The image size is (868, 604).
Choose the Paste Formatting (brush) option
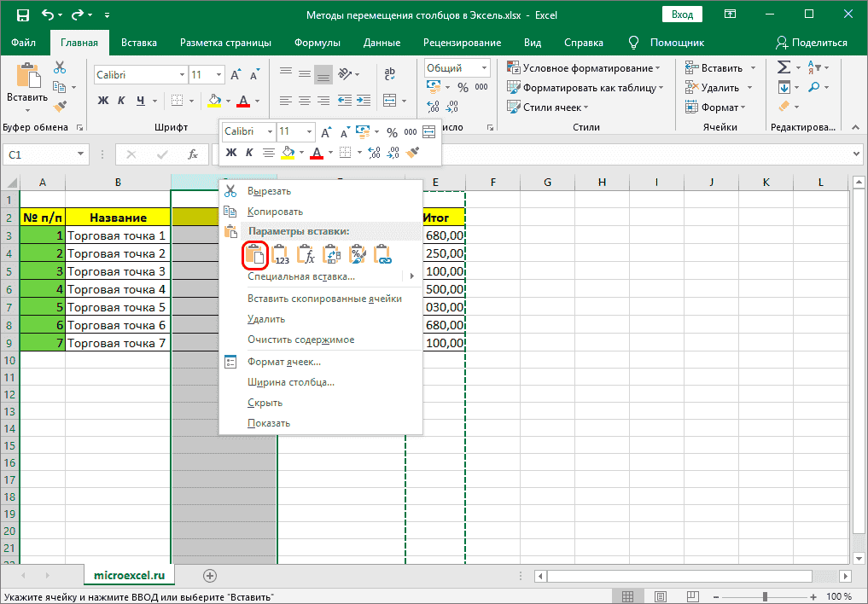click(x=356, y=253)
